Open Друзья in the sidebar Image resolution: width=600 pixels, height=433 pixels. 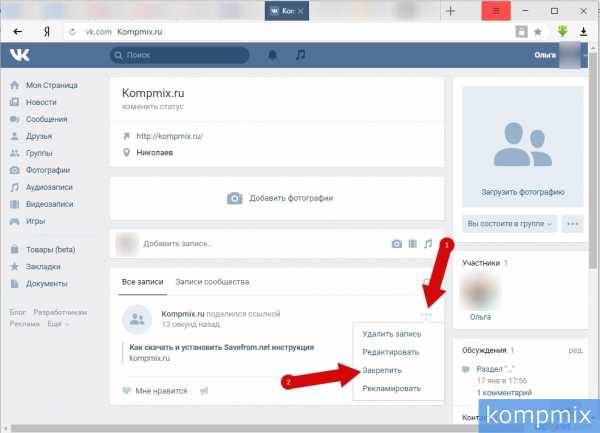[x=31, y=136]
